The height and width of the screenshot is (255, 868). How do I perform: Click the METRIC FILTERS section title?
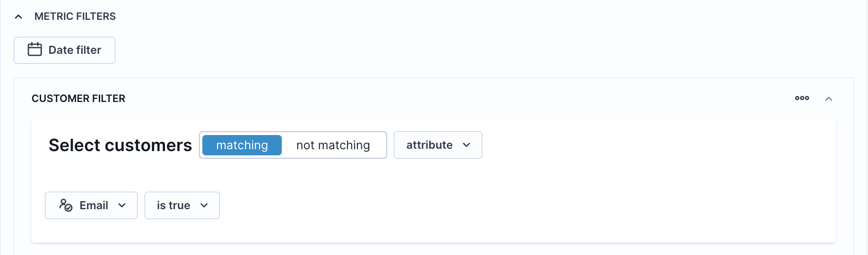click(x=75, y=17)
